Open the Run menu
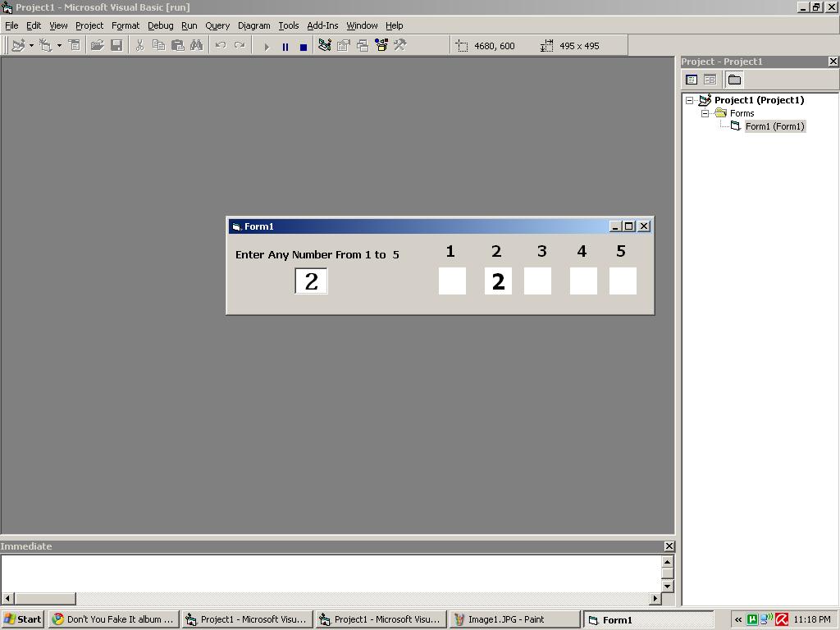The width and height of the screenshot is (840, 630). (189, 25)
